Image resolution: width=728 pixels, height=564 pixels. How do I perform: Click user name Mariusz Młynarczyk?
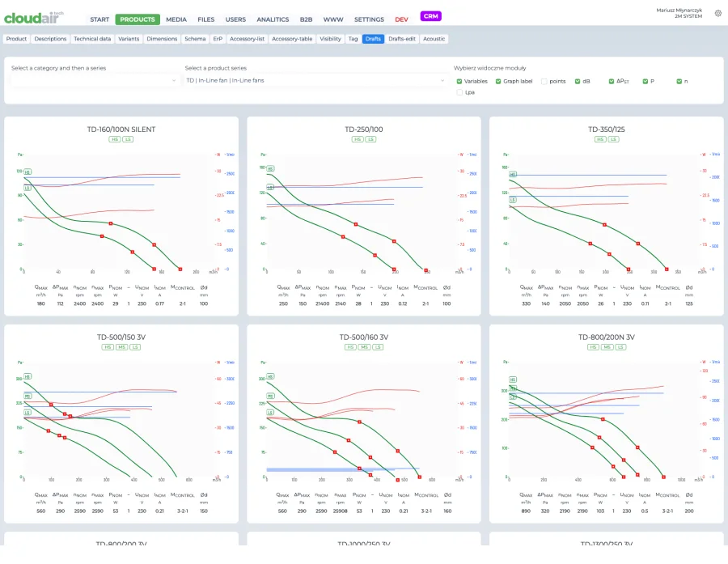click(679, 11)
